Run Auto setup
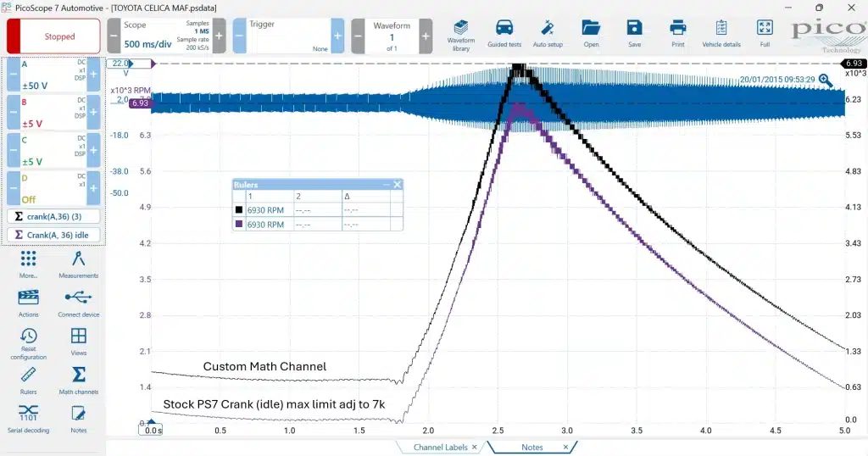 coord(548,34)
